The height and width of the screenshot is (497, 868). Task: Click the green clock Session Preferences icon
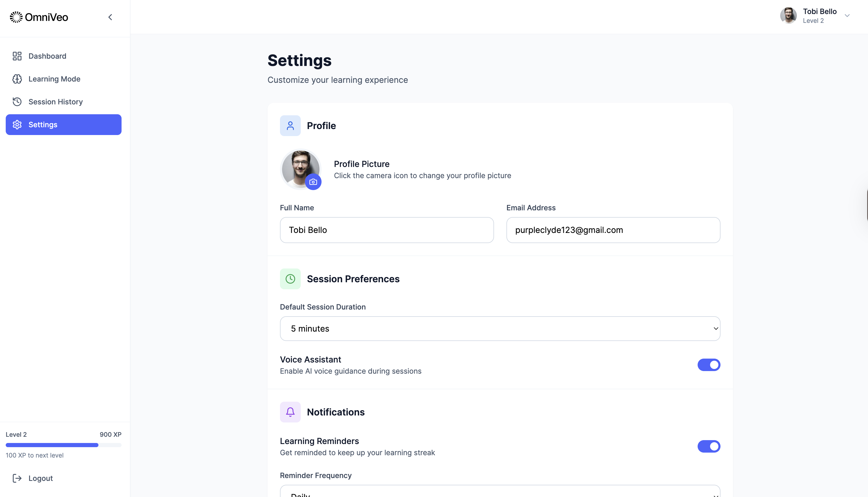click(x=290, y=279)
